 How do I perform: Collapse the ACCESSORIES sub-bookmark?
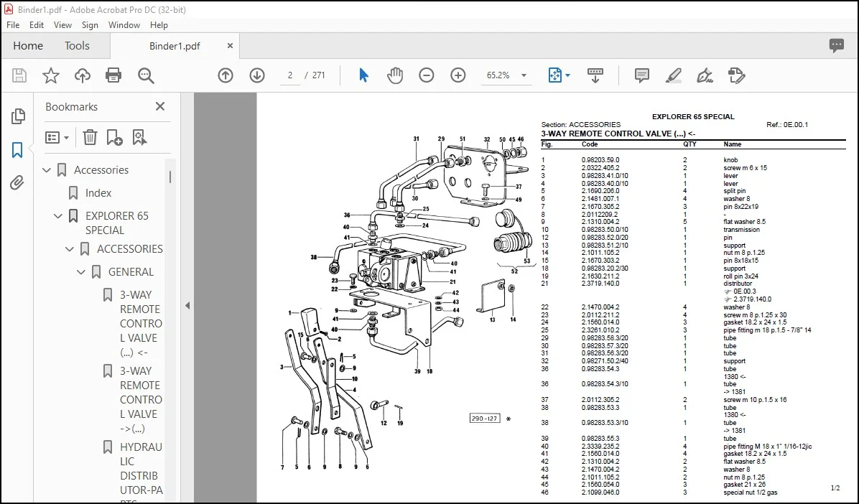pos(70,249)
